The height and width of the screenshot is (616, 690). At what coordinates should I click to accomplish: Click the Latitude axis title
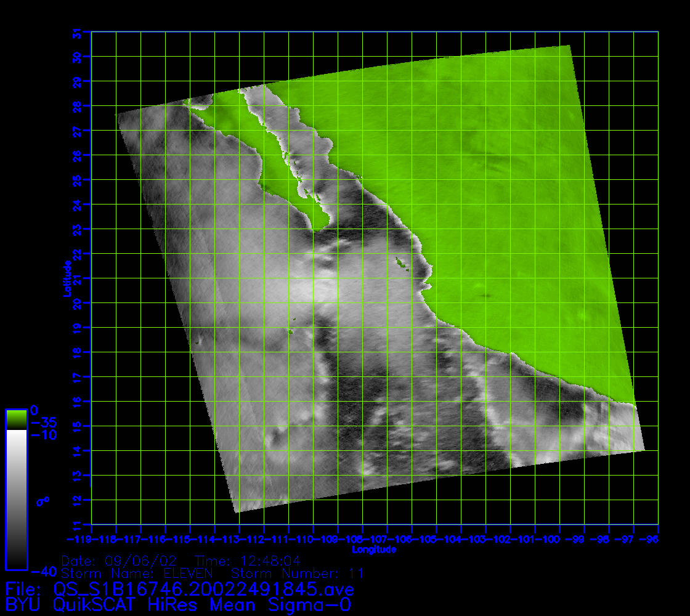click(x=66, y=278)
